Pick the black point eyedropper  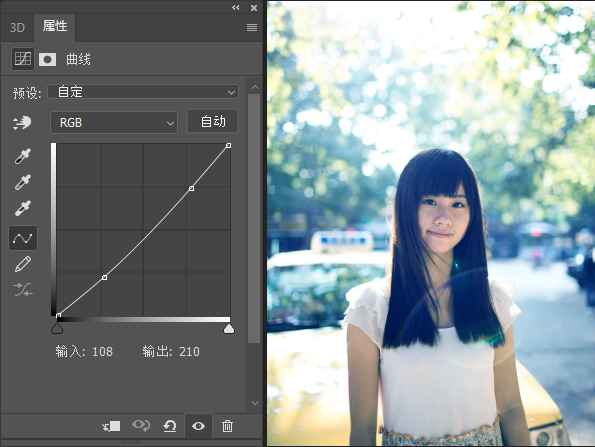click(x=22, y=156)
